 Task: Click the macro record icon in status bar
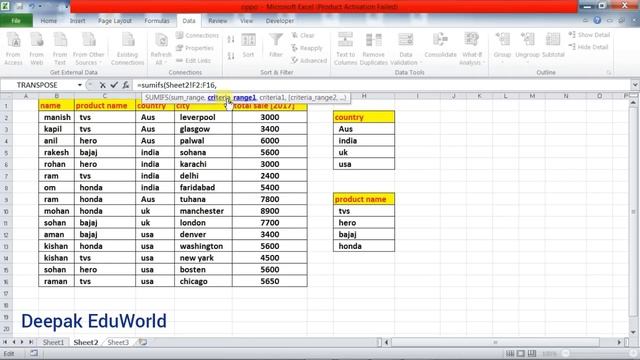34,353
